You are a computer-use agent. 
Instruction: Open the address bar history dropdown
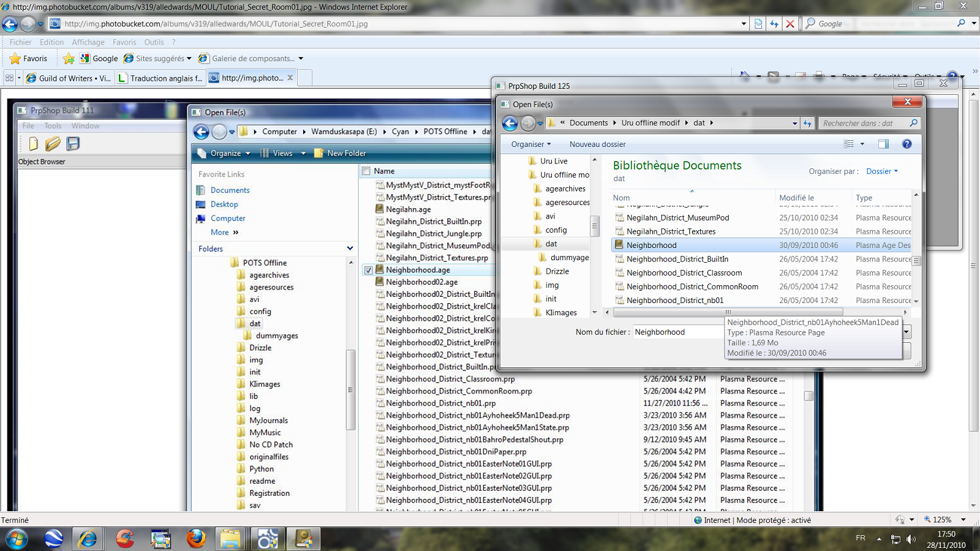click(x=744, y=24)
